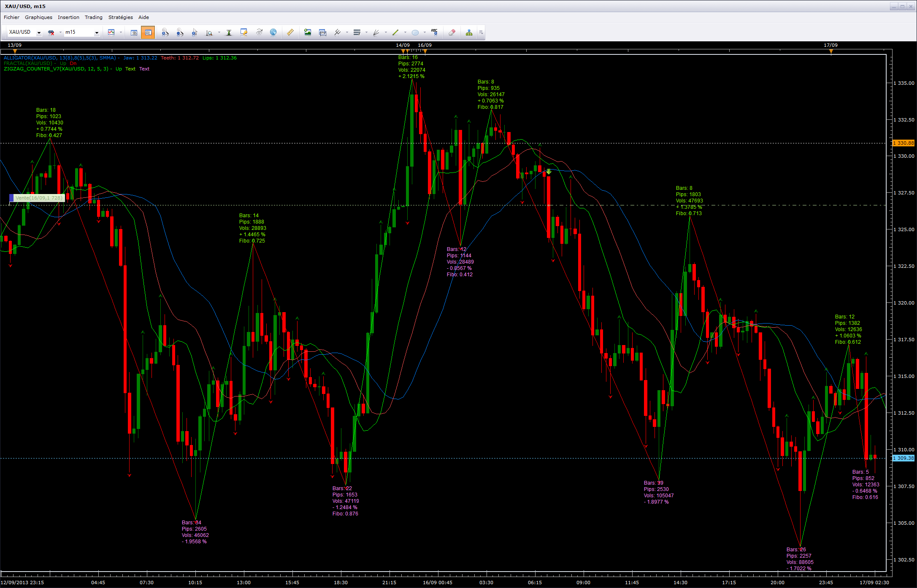This screenshot has height=588, width=917.
Task: Open the Graphiques menu
Action: click(38, 17)
